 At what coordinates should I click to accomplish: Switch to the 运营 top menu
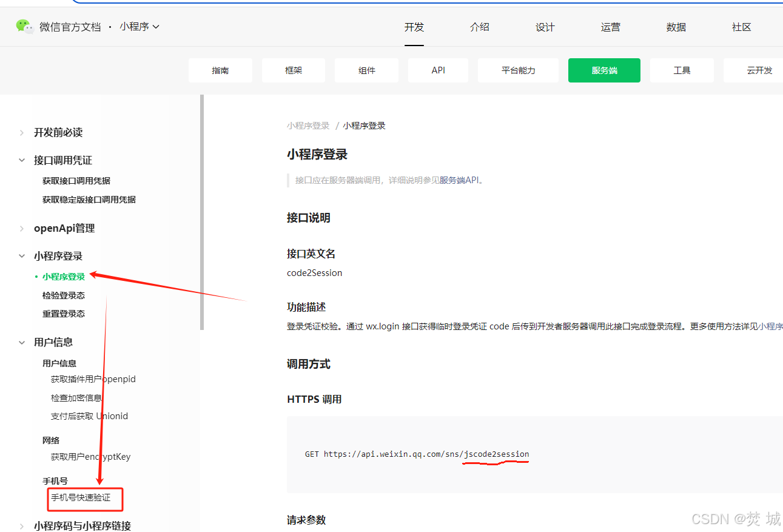[611, 27]
